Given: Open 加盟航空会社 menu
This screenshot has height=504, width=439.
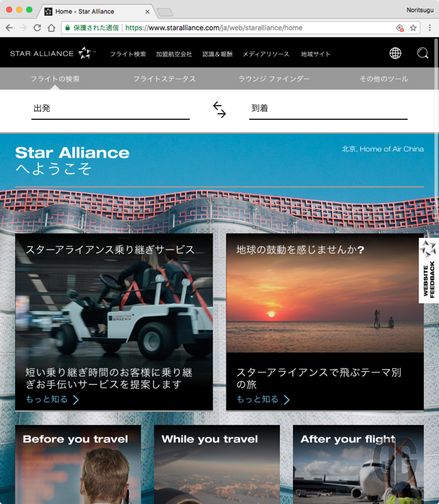Looking at the screenshot, I should pyautogui.click(x=174, y=54).
